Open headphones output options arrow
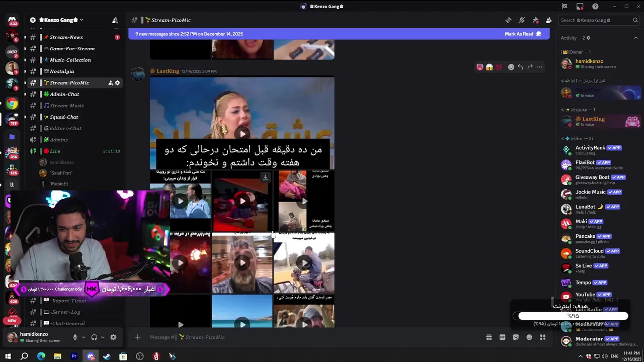Viewport: 644px width, 362px height. coord(103,337)
